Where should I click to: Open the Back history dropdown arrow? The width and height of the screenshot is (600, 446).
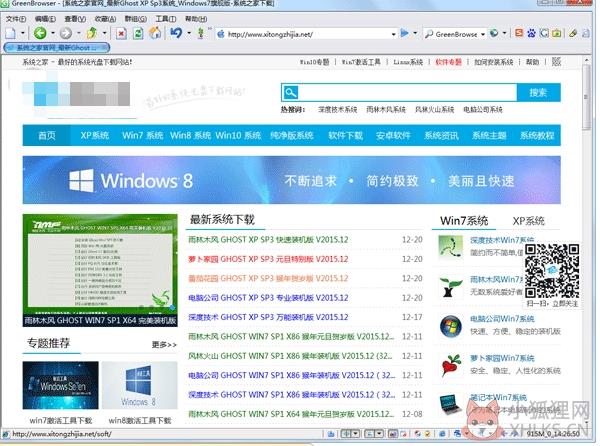coord(52,33)
